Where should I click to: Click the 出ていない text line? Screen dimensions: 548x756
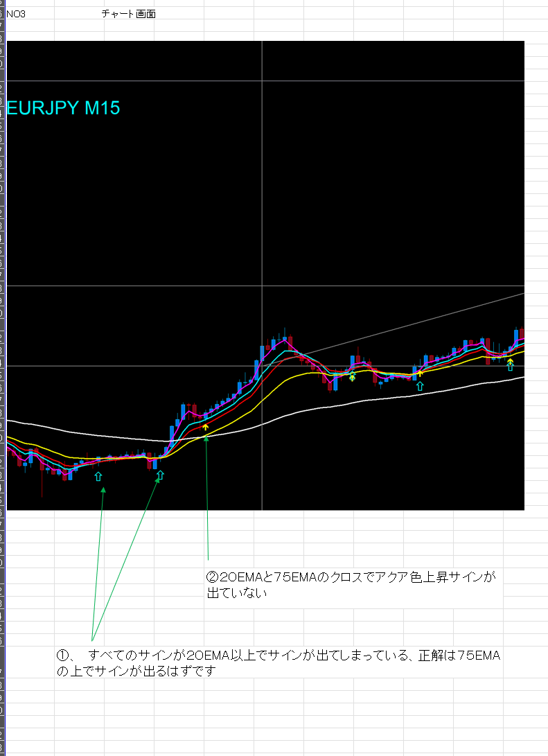pyautogui.click(x=237, y=594)
